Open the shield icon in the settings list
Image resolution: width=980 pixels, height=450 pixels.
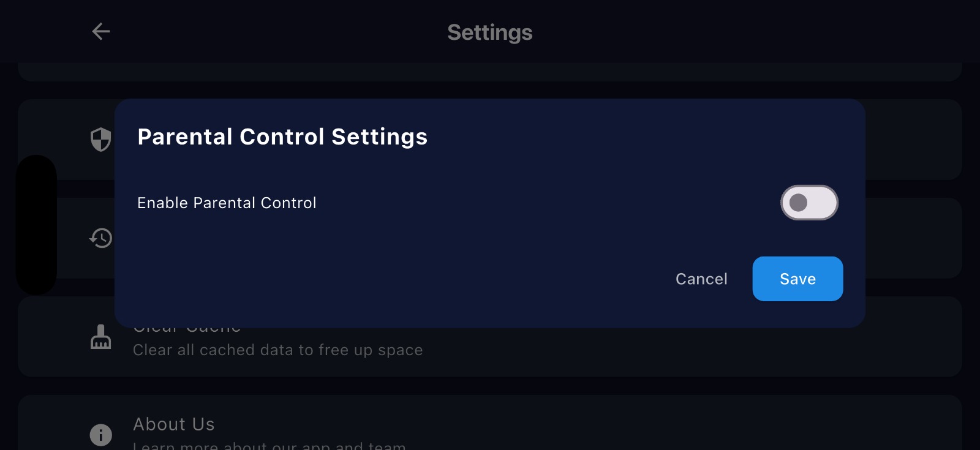point(101,140)
